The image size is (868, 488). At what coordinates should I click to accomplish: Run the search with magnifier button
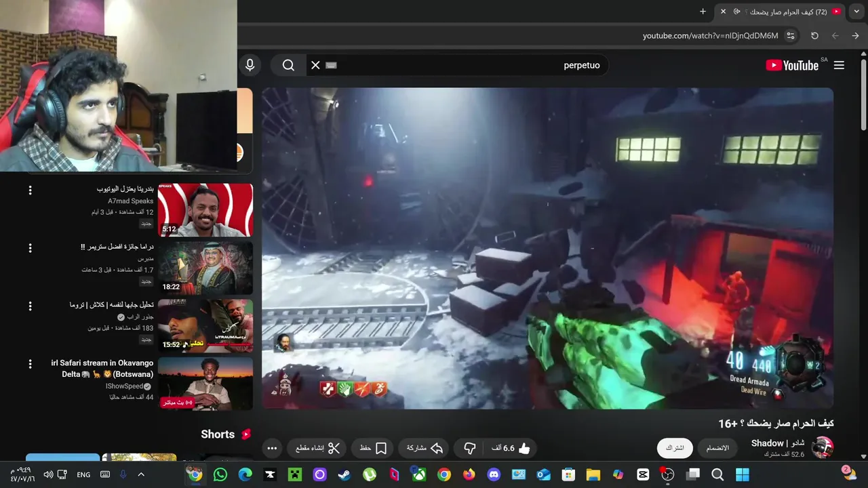(288, 65)
